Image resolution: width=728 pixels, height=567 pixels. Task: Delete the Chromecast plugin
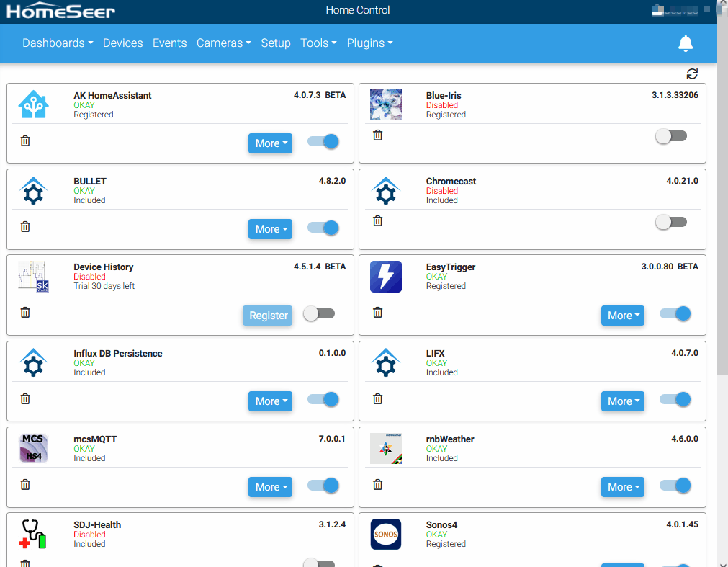(378, 221)
